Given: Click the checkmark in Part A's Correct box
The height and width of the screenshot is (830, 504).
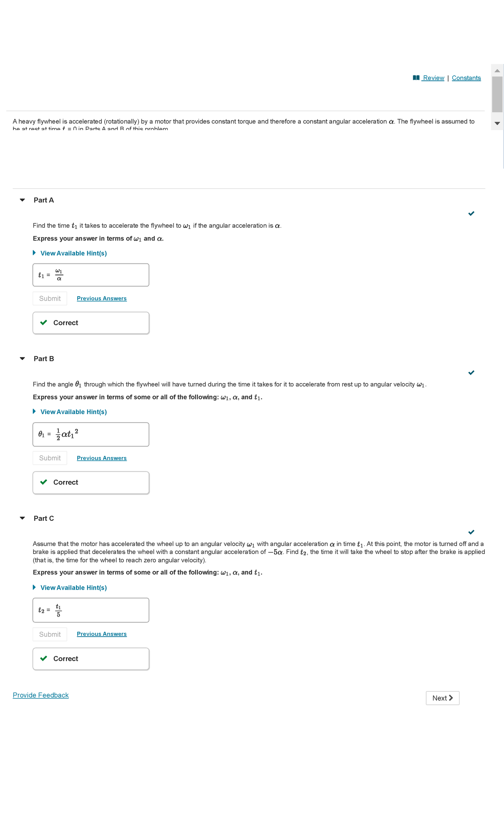Looking at the screenshot, I should coord(44,323).
